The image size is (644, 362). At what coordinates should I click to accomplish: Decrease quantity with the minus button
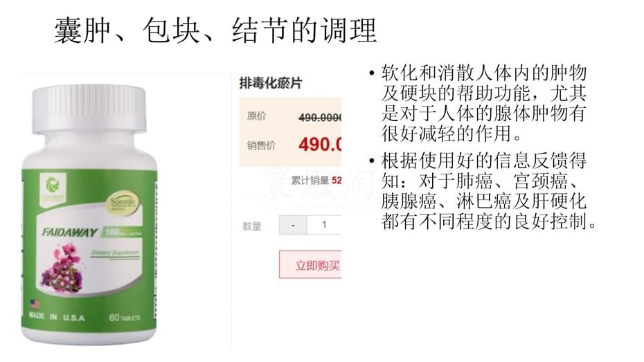(x=293, y=225)
